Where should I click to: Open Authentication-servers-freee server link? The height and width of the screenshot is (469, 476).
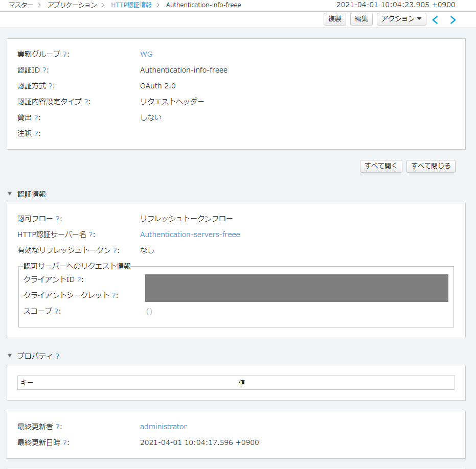(190, 235)
